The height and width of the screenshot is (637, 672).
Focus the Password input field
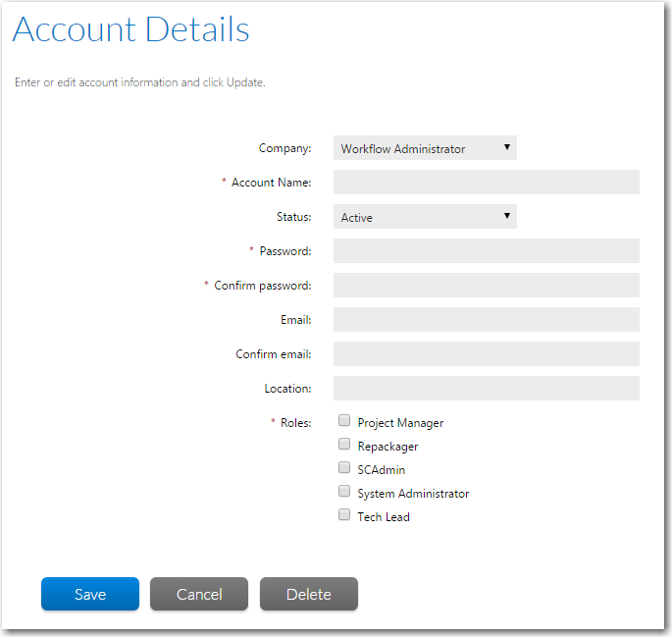point(486,251)
